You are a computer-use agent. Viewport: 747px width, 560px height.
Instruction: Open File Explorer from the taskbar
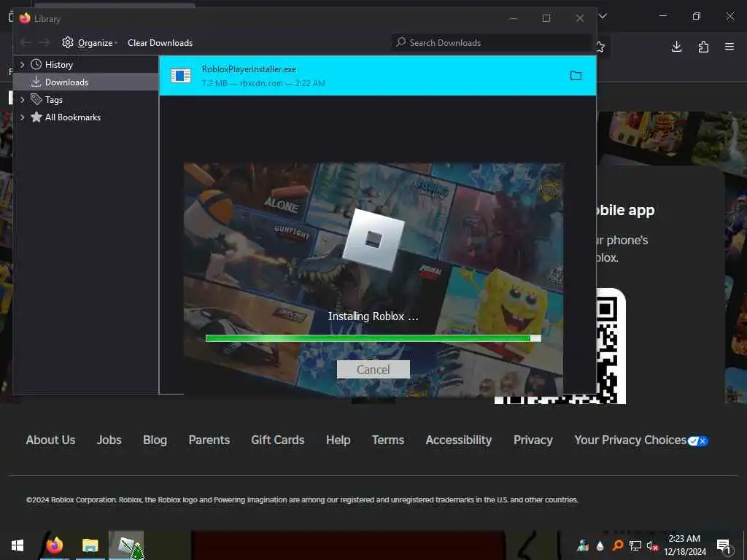tap(90, 545)
